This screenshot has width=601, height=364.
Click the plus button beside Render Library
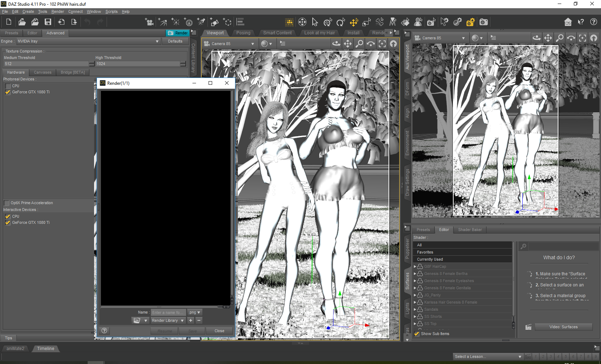point(191,321)
